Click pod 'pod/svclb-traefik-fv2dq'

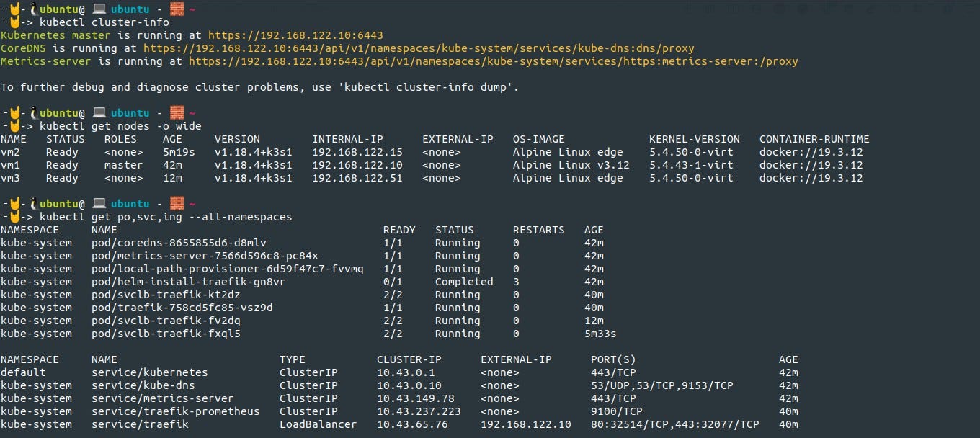166,321
